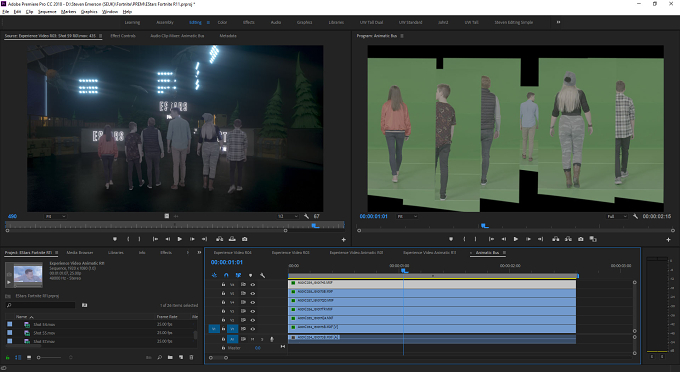Open Source monitor playback resolution dropdown

coord(288,216)
